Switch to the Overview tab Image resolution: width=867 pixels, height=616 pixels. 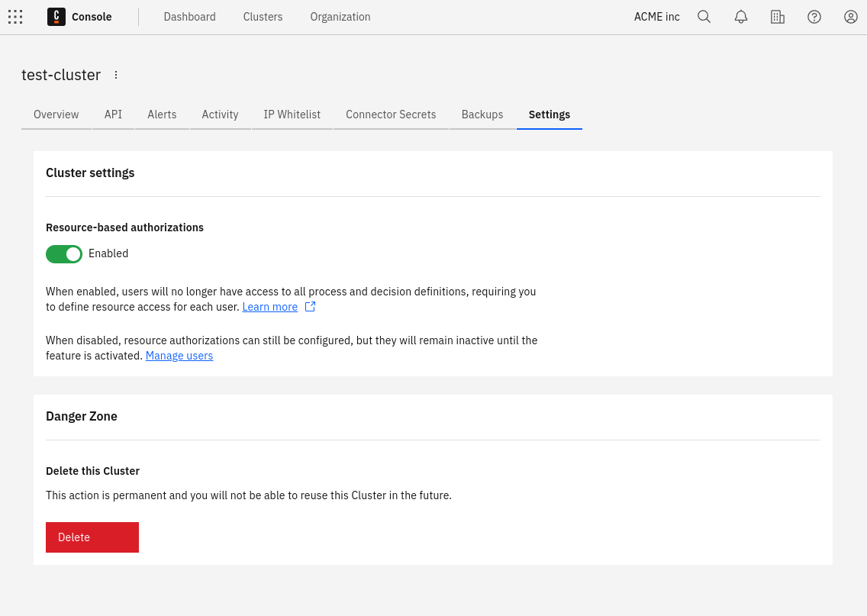(x=56, y=114)
